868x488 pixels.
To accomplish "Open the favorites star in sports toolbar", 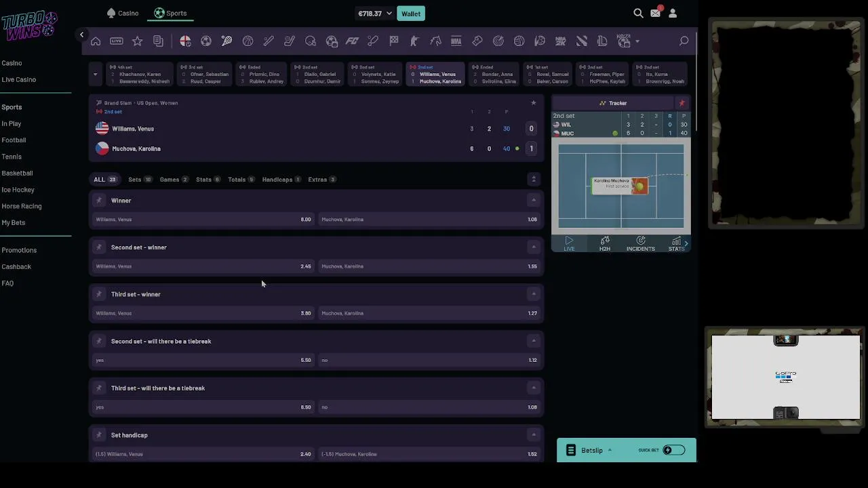I will [x=138, y=41].
